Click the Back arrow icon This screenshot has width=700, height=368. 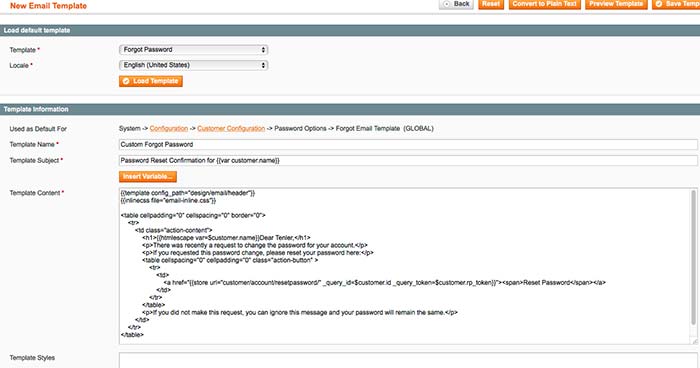446,4
